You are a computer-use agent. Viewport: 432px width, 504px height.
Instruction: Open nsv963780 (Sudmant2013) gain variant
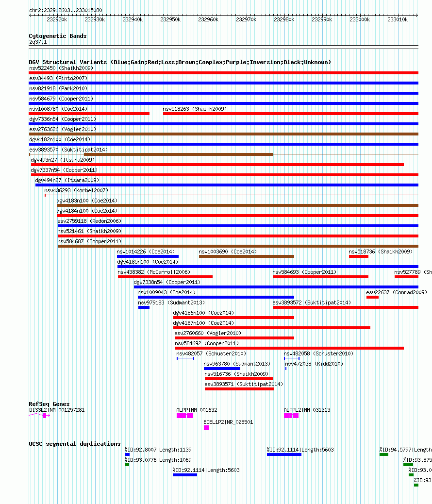click(x=222, y=369)
